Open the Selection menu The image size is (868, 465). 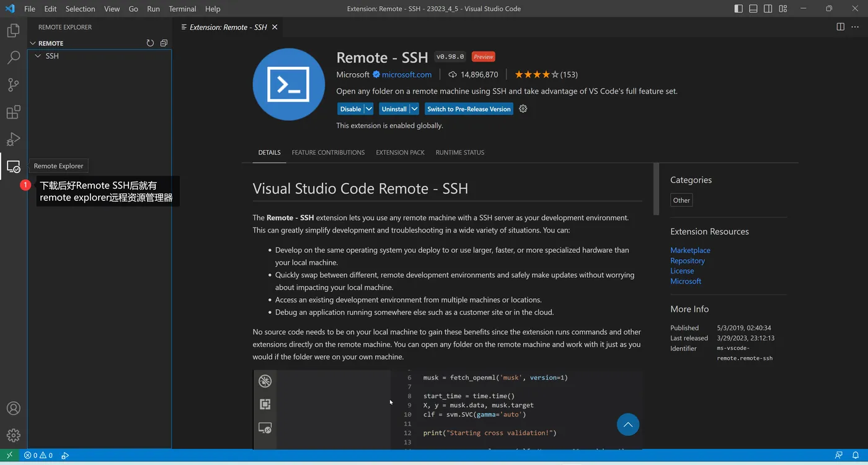pos(81,9)
